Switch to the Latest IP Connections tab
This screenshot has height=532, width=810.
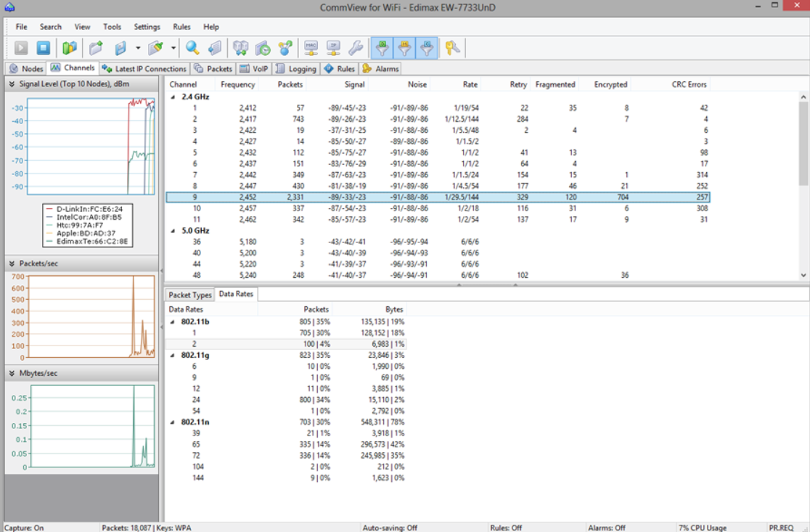[144, 69]
